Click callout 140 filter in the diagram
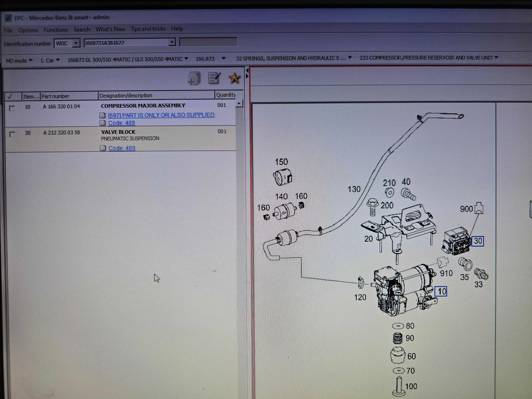 (x=281, y=196)
